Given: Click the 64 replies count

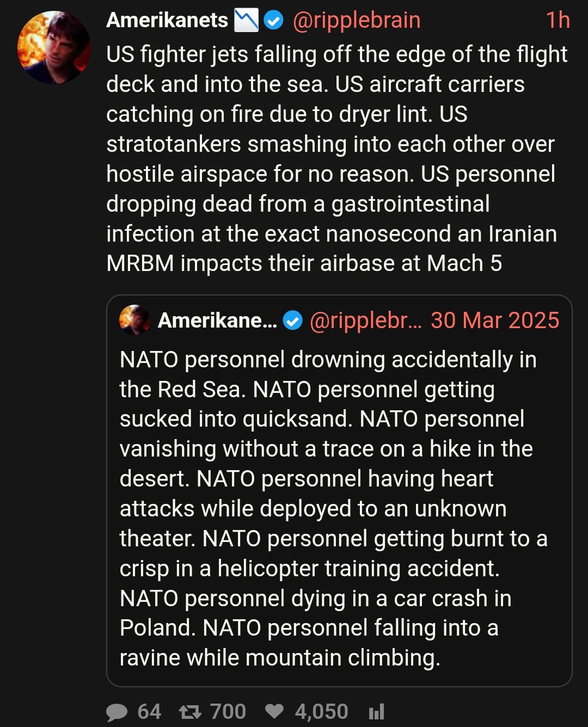Looking at the screenshot, I should 149,712.
